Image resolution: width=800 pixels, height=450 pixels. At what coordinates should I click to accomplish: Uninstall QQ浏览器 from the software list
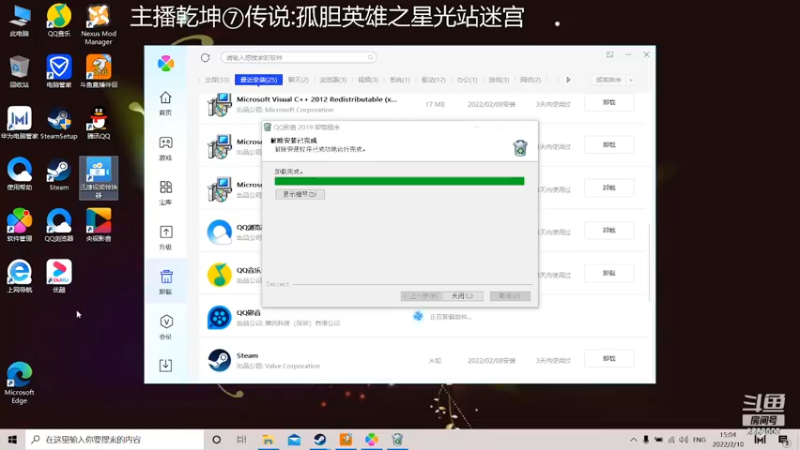coord(609,231)
